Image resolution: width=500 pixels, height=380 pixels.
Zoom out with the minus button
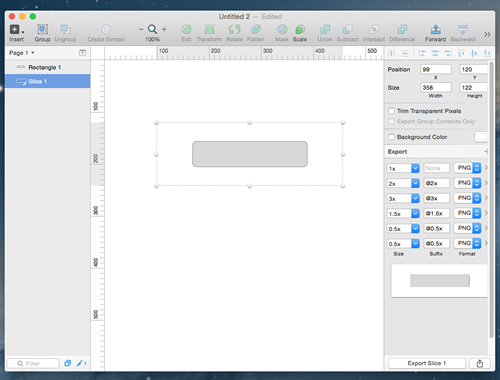[141, 29]
